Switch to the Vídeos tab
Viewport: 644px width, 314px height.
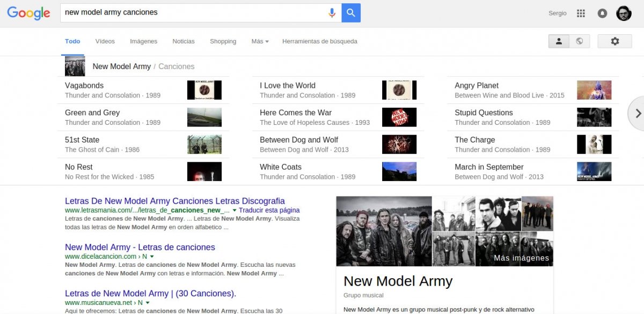tap(105, 41)
